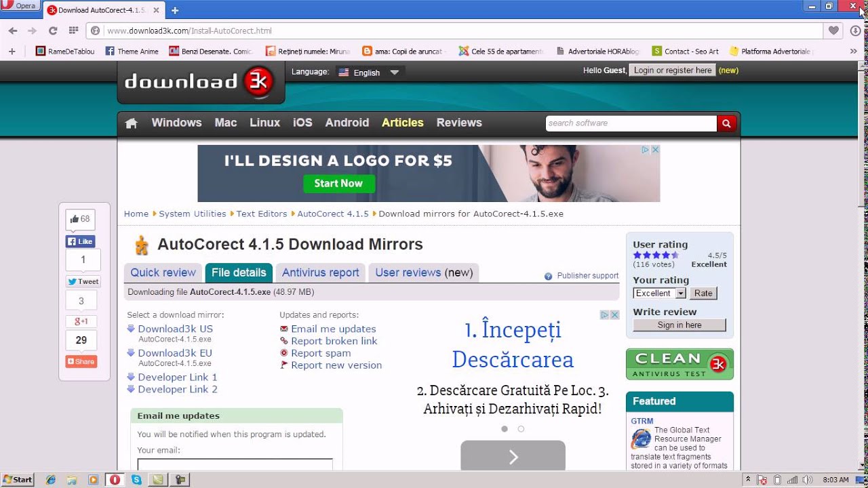Open the Android category menu

tap(347, 123)
